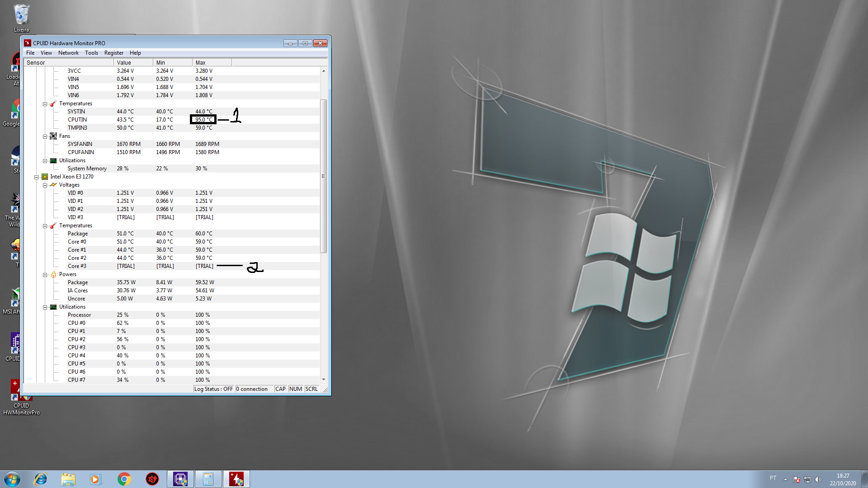Open the Network menu
The width and height of the screenshot is (868, 488).
68,53
